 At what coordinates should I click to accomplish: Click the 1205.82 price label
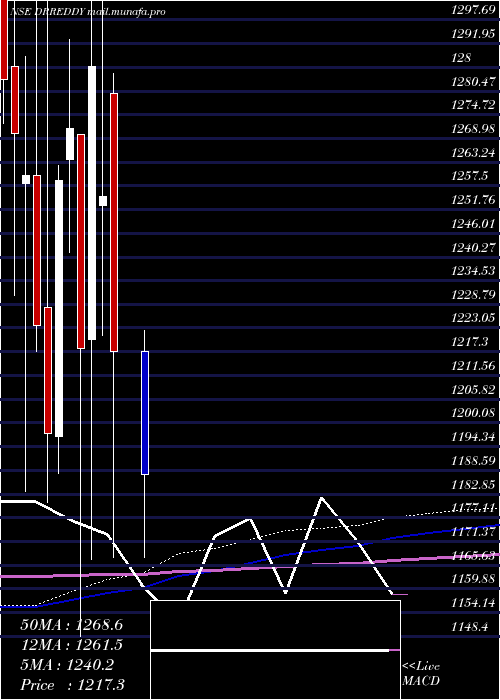tap(473, 390)
